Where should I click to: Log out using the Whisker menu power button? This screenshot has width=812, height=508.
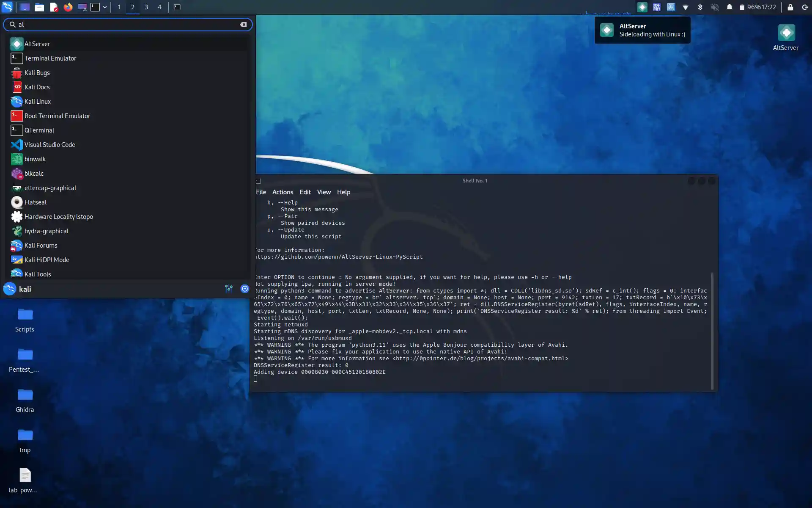pos(245,289)
